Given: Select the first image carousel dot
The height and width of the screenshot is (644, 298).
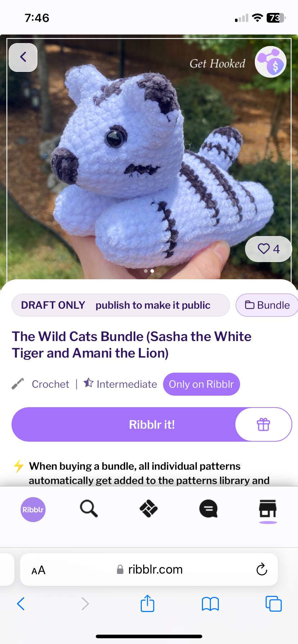Looking at the screenshot, I should coord(146,271).
